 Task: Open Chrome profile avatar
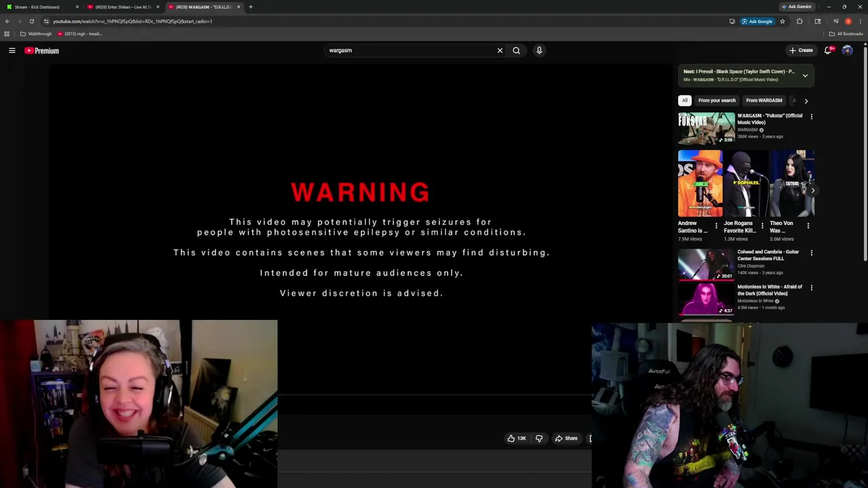tap(848, 21)
